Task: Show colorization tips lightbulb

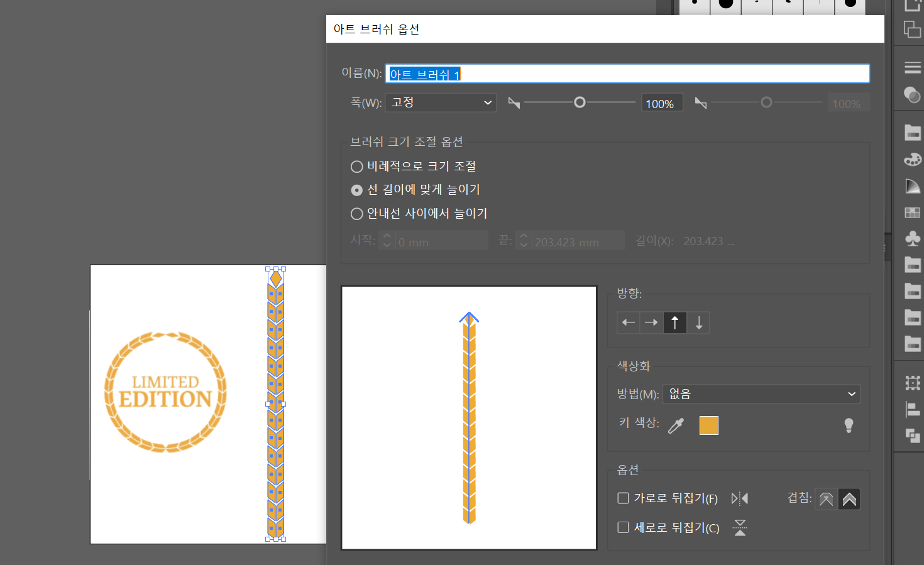Action: (x=849, y=425)
